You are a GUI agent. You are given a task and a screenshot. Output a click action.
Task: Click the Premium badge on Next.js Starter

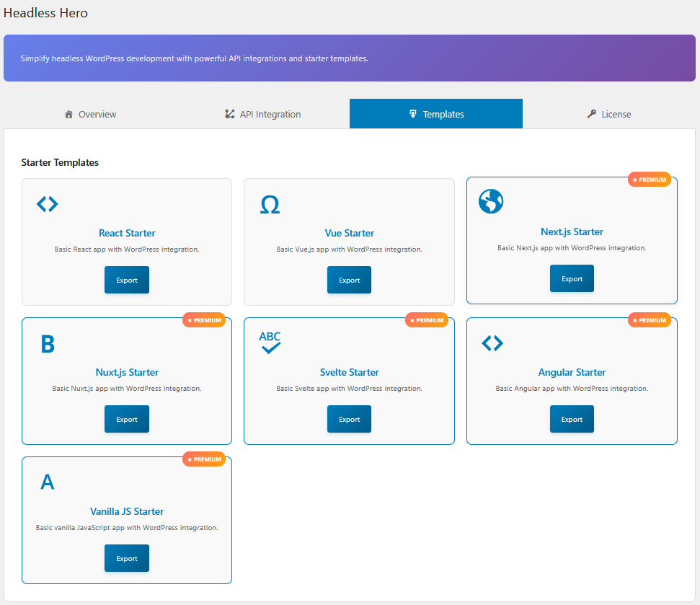tap(649, 180)
